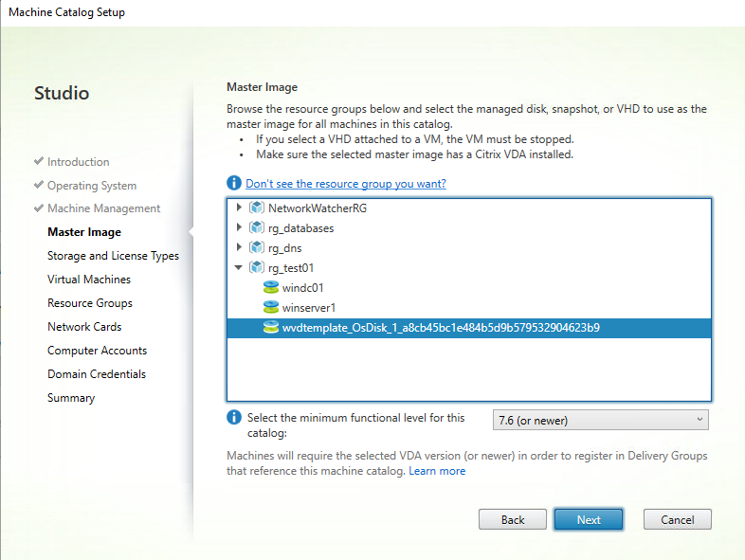Screen dimensions: 745x560
Task: Click the rg_test01 resource group cube icon
Action: (x=257, y=267)
